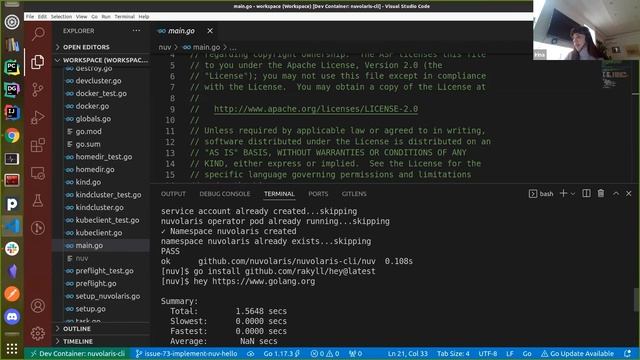
Task: Open the GitLens icon in activity bar
Action: [38, 228]
